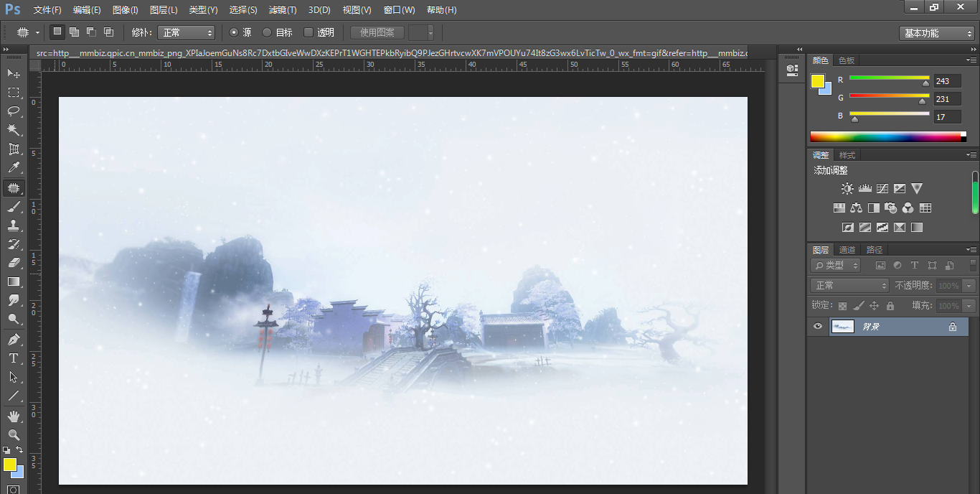This screenshot has height=494, width=980.
Task: Open the 文件(F) menu
Action: click(47, 10)
